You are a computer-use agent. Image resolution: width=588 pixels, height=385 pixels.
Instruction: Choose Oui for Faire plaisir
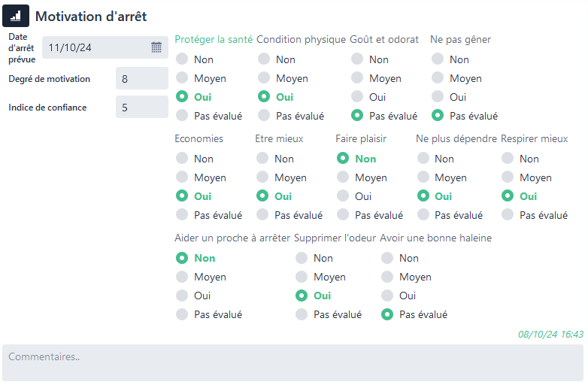342,196
